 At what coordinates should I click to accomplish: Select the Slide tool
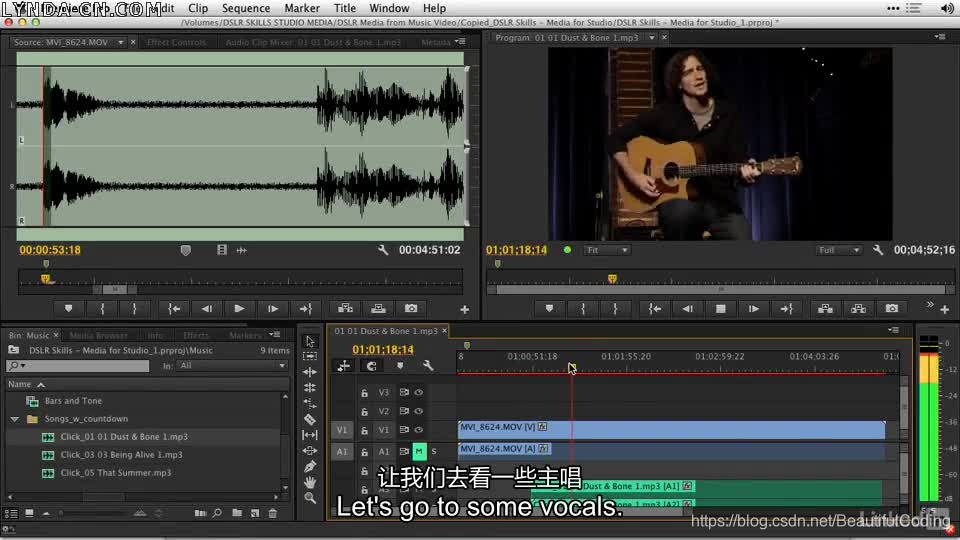pos(310,451)
